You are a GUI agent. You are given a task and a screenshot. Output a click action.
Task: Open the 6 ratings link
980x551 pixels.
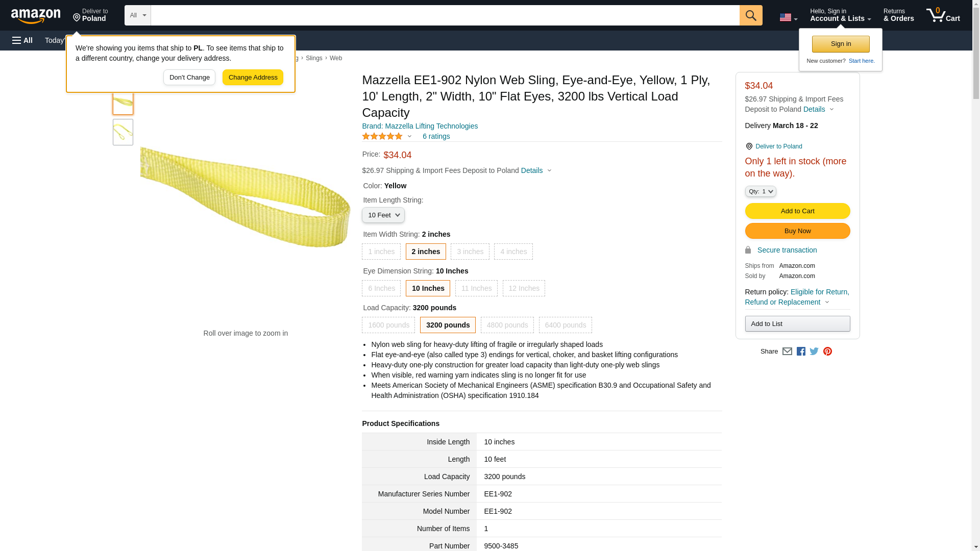point(436,136)
